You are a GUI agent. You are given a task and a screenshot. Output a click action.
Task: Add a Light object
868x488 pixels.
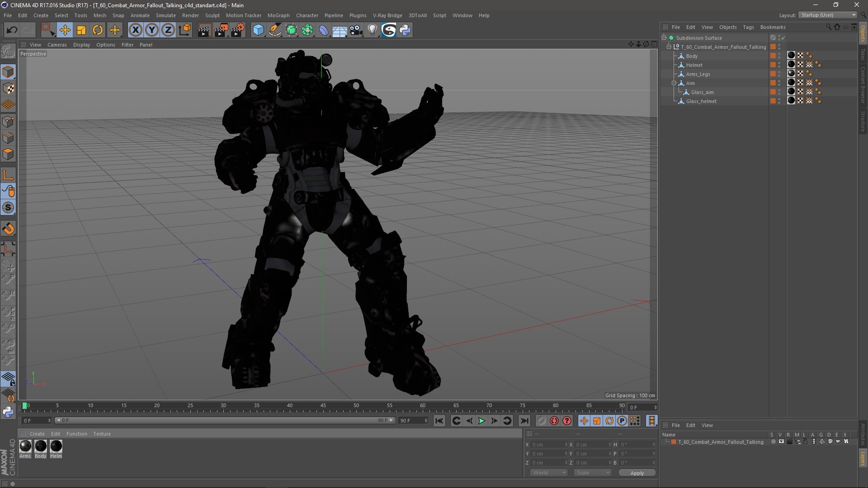pos(372,30)
